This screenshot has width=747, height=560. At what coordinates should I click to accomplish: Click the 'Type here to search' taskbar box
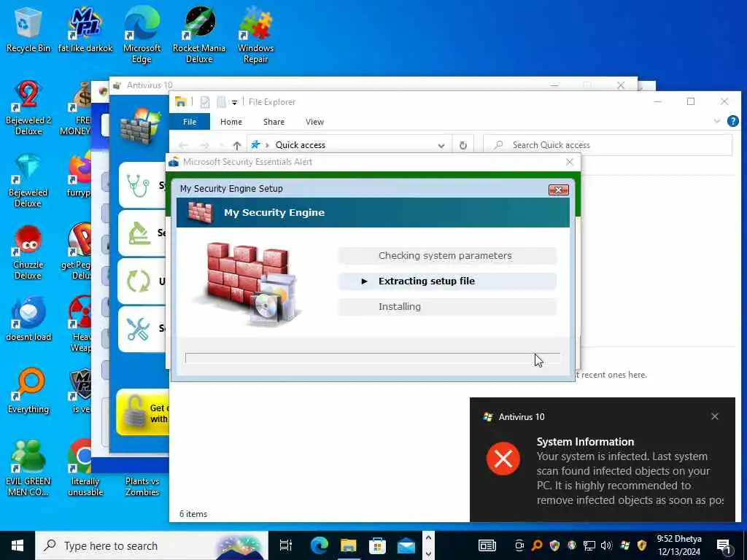click(x=152, y=545)
